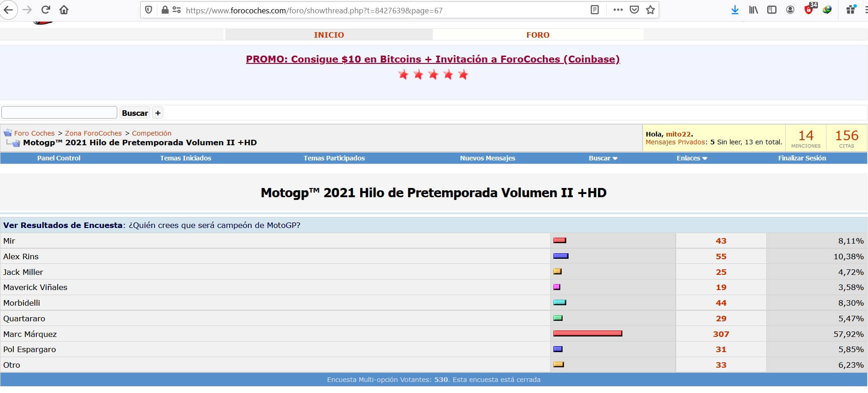Open the downloads arrow panel
This screenshot has width=868, height=393.
[735, 10]
